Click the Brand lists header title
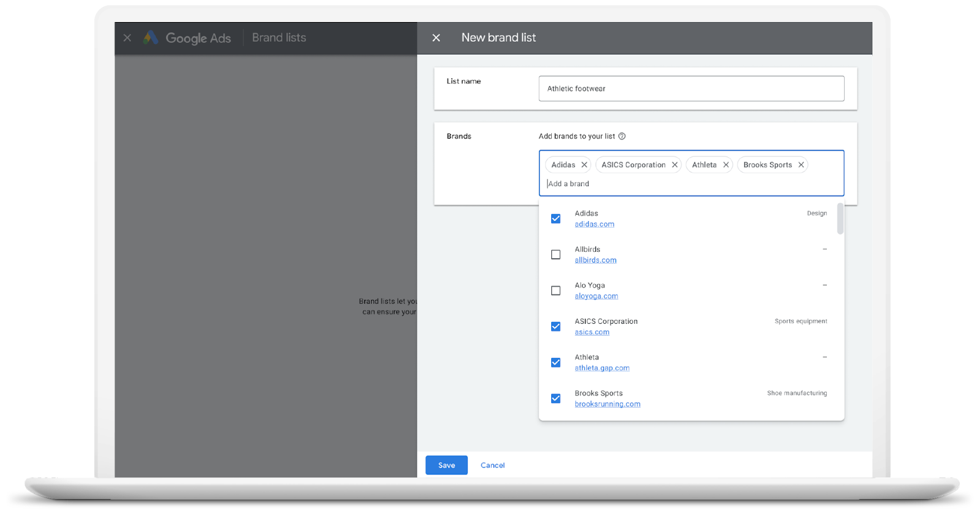This screenshot has height=510, width=980. [x=279, y=38]
